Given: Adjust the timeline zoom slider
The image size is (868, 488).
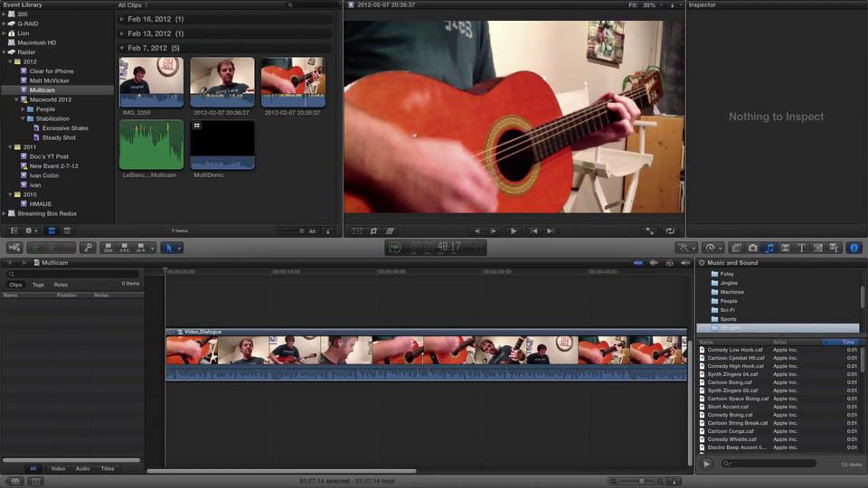Looking at the screenshot, I should [641, 481].
